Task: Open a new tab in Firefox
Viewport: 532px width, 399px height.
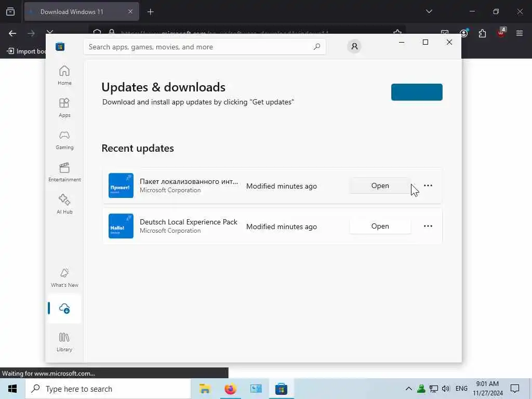Action: click(x=151, y=12)
